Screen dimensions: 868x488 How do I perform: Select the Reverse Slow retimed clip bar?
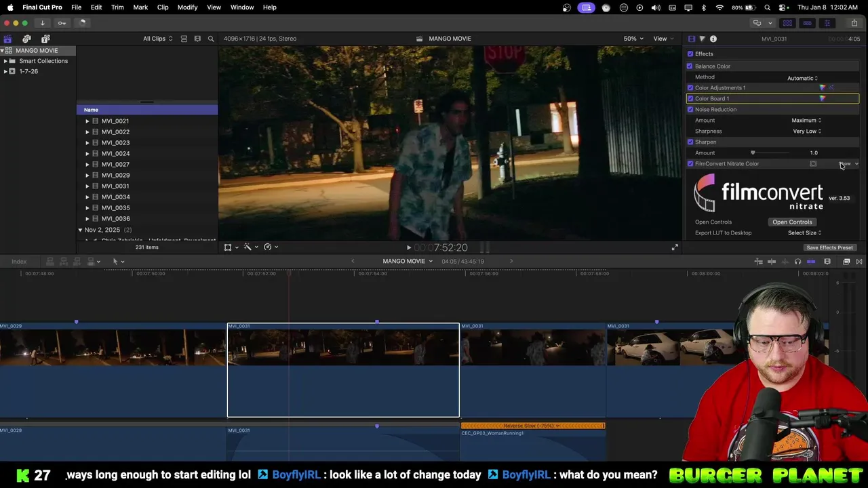533,426
